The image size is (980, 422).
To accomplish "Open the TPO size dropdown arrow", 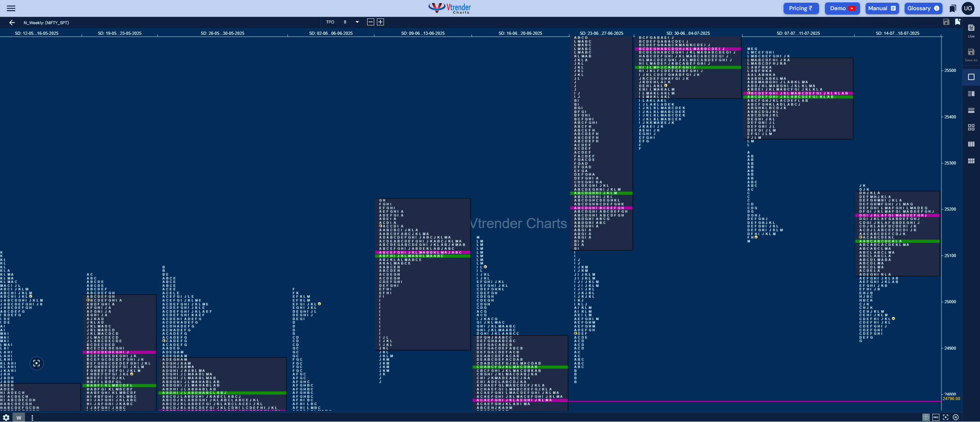I will [357, 22].
